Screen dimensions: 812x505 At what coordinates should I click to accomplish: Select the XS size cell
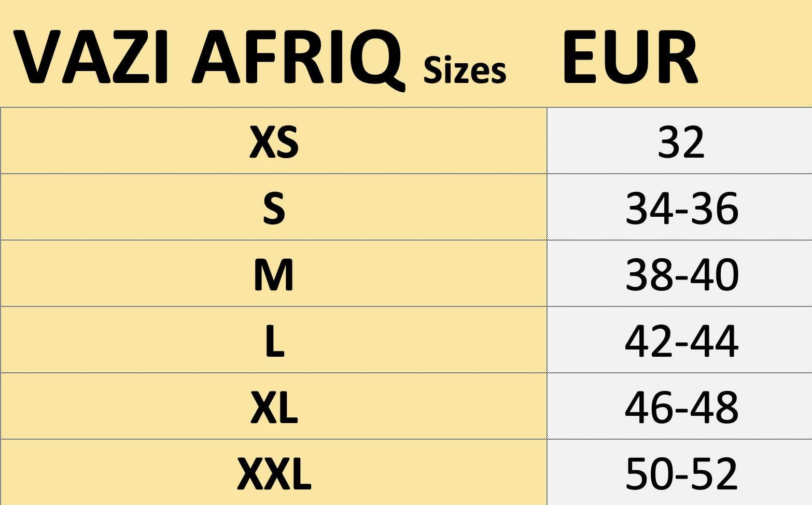tap(274, 142)
